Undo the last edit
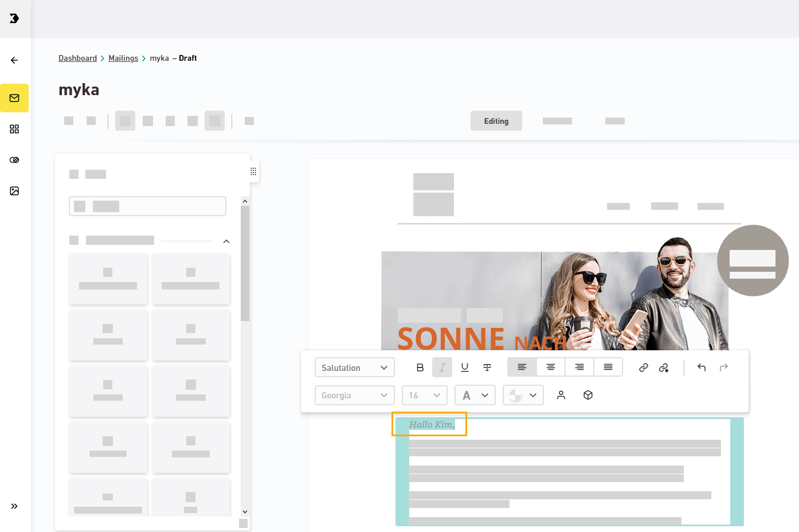The height and width of the screenshot is (532, 799). (x=702, y=367)
